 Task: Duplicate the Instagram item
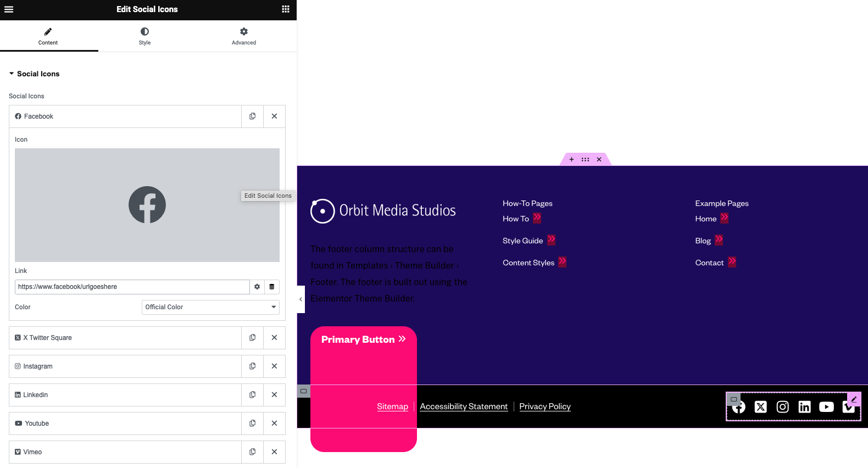[253, 366]
